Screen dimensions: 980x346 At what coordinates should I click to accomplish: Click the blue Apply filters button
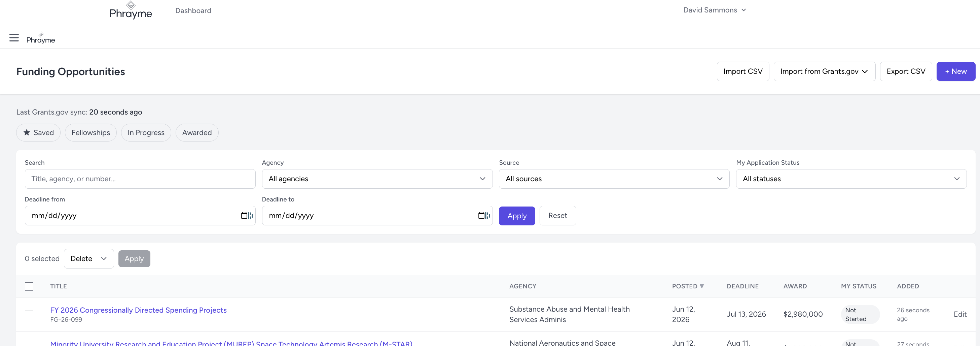[x=517, y=216]
